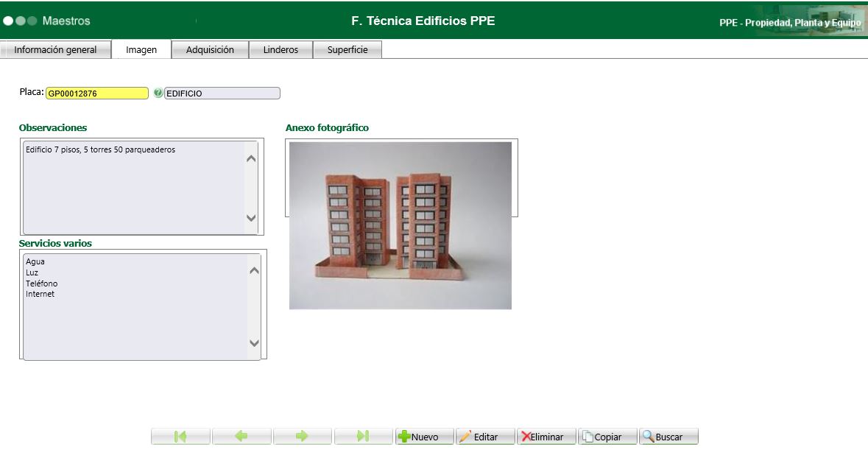
Task: Jump to the last record arrow button
Action: coord(363,437)
